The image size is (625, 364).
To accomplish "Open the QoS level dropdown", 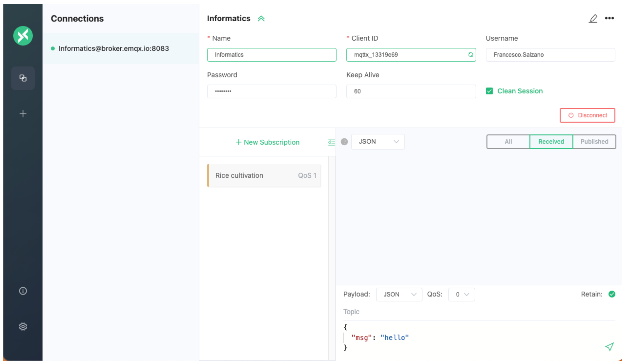I will 461,294.
